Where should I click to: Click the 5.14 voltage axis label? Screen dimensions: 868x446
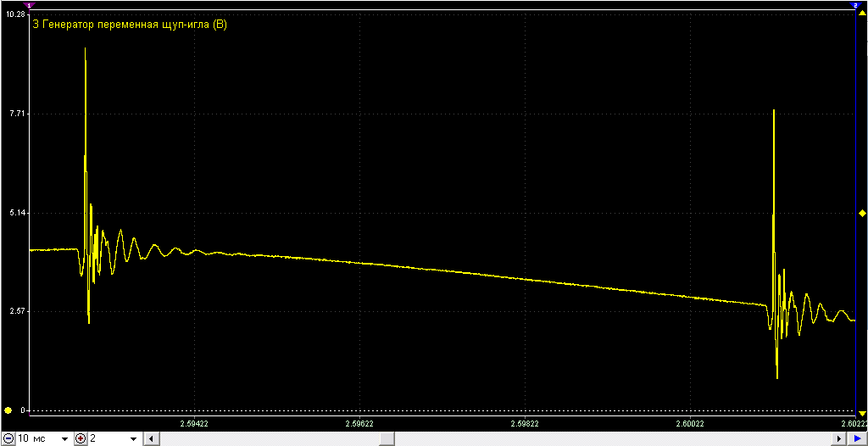(x=17, y=213)
